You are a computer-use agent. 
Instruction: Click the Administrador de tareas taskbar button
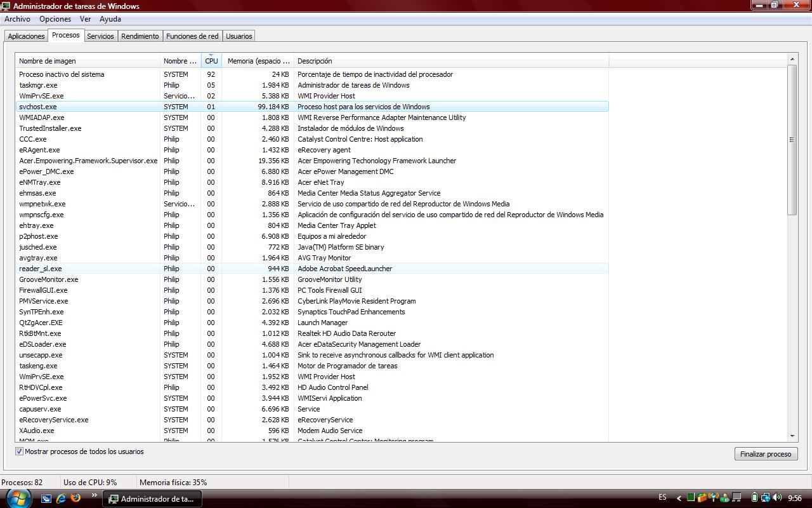[x=152, y=498]
